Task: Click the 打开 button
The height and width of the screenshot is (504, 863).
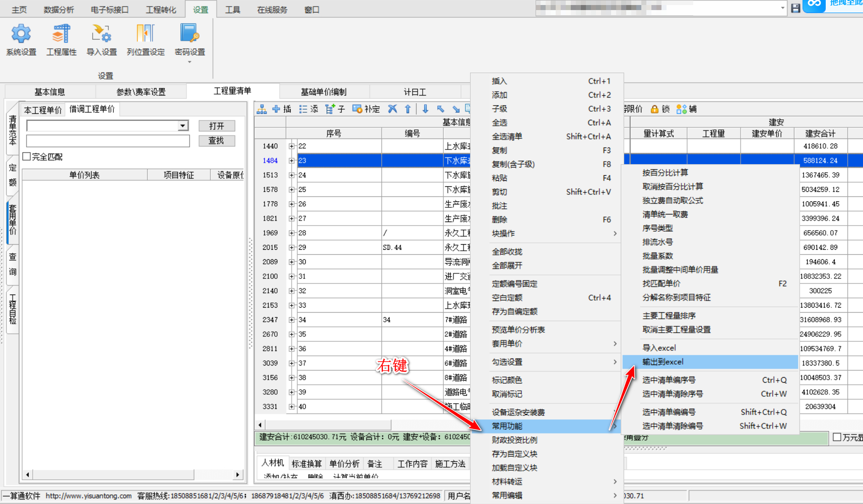Action: pos(217,126)
